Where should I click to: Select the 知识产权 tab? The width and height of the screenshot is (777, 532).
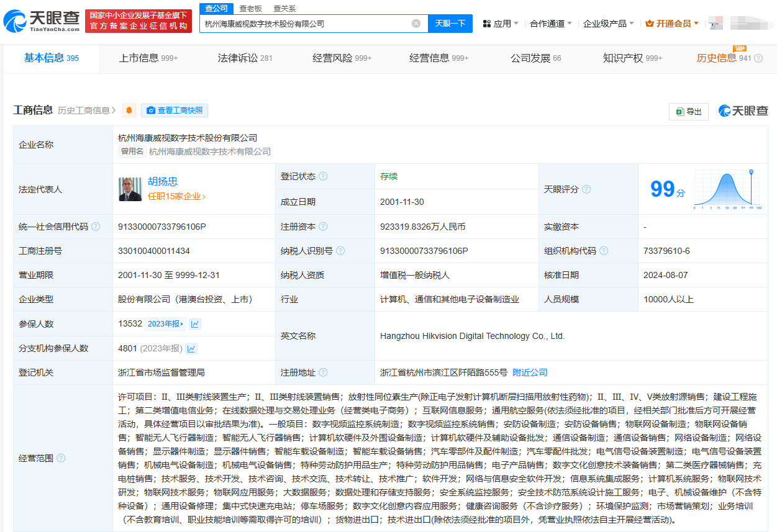tap(632, 58)
